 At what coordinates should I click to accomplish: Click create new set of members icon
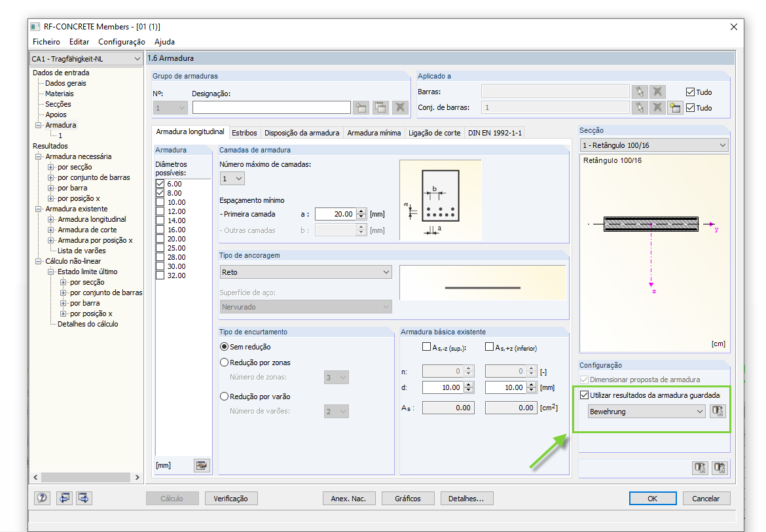675,107
